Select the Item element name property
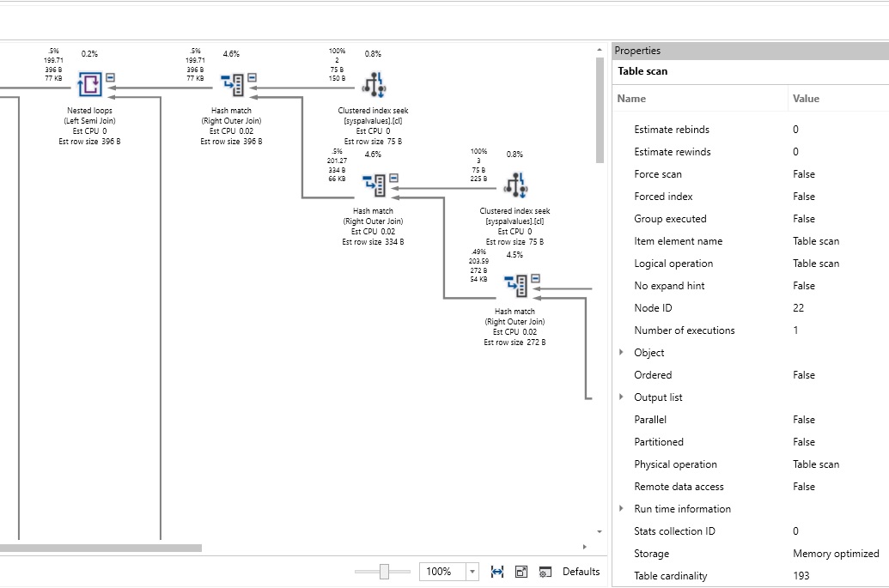Screen dimensions: 889x588 coord(751,240)
